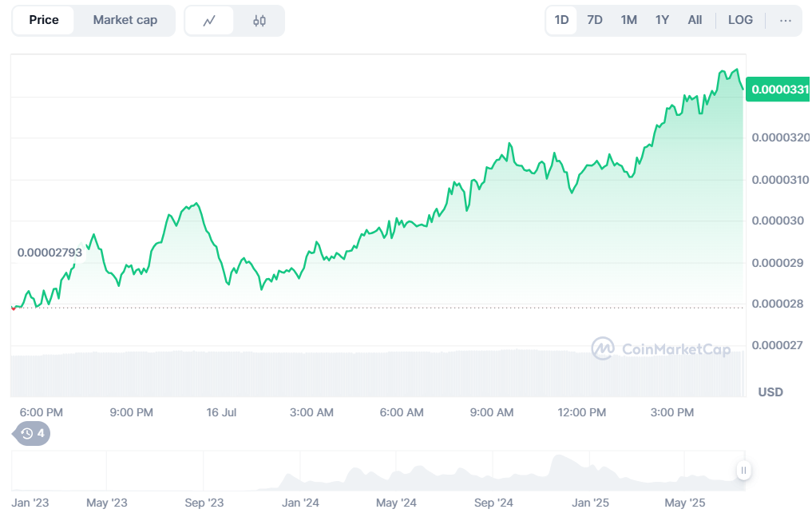Set chart range to 1Y
The height and width of the screenshot is (513, 812).
[662, 20]
